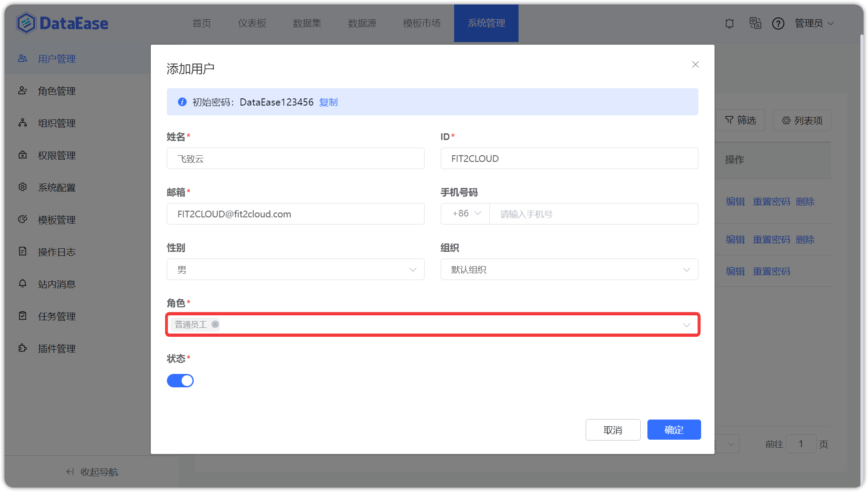
Task: Click the 模板管理 palette icon
Action: pyautogui.click(x=22, y=220)
